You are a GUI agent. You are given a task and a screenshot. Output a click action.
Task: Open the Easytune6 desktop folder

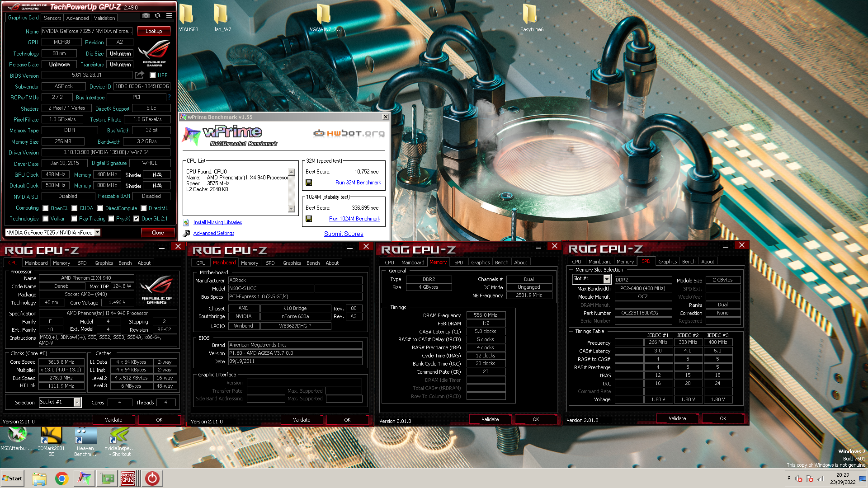coord(532,18)
